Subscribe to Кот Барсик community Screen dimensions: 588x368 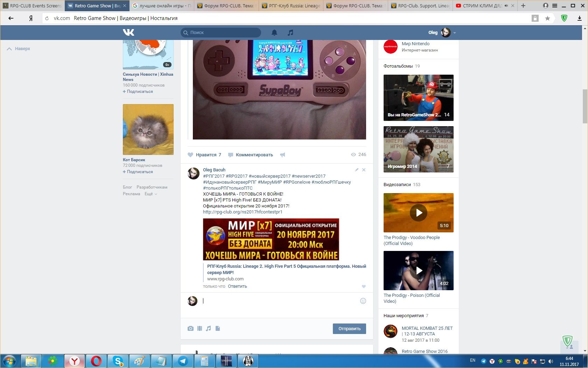[x=138, y=172]
